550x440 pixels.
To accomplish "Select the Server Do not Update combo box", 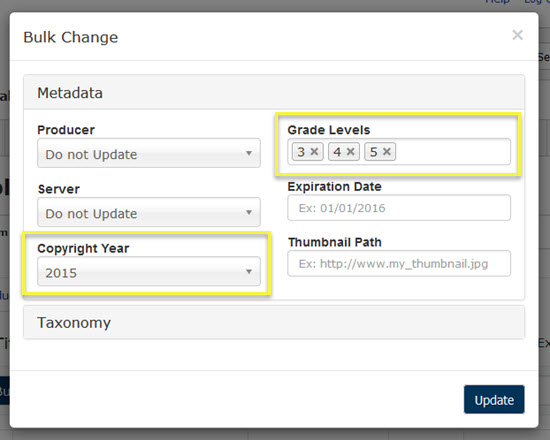I will click(x=149, y=212).
